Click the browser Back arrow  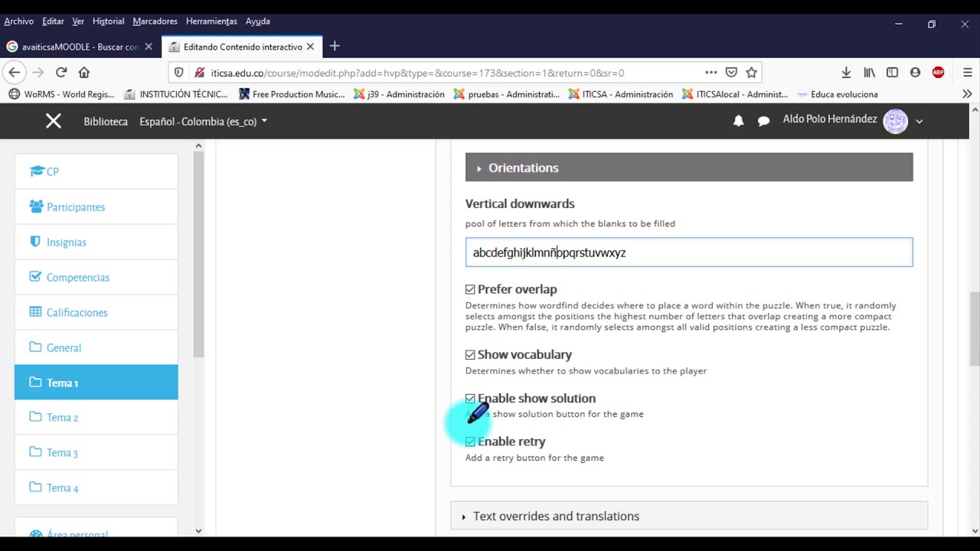pos(15,73)
